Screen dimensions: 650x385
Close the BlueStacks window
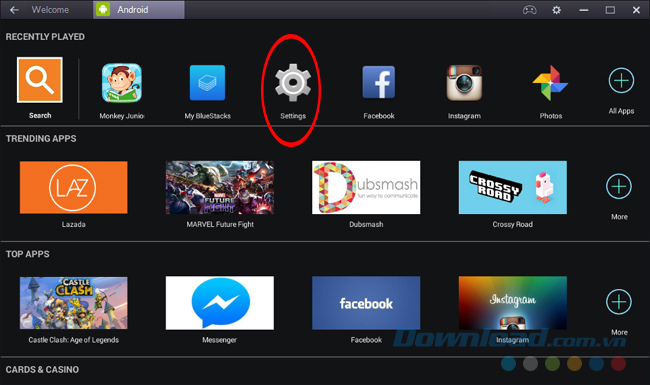(x=636, y=10)
